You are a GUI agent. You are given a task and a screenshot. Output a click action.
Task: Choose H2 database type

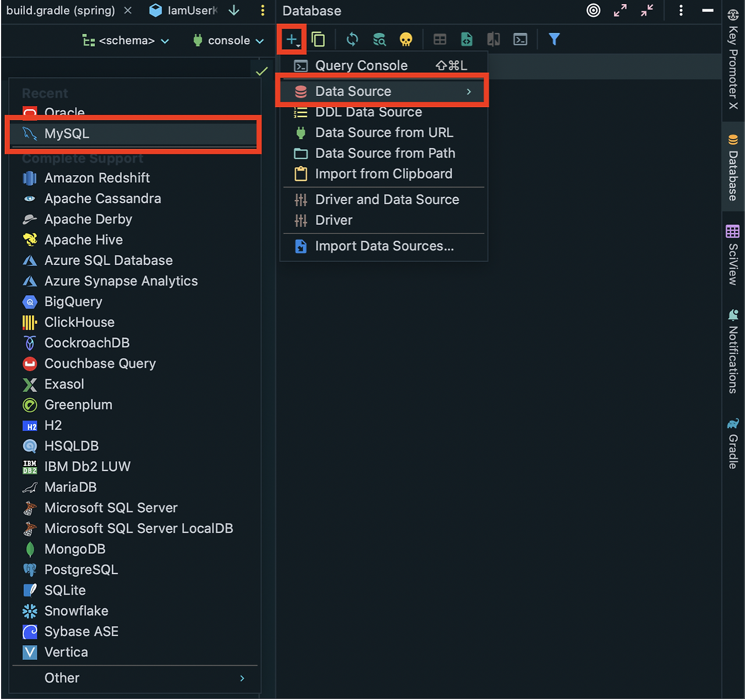click(135, 426)
